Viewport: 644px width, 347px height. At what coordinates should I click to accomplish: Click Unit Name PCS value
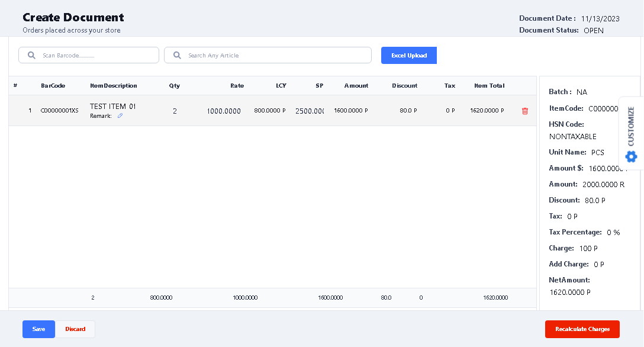coord(598,152)
